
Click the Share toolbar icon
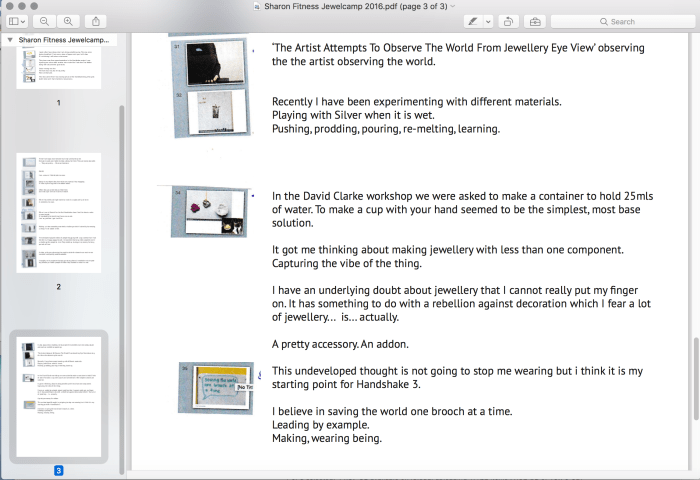point(96,21)
